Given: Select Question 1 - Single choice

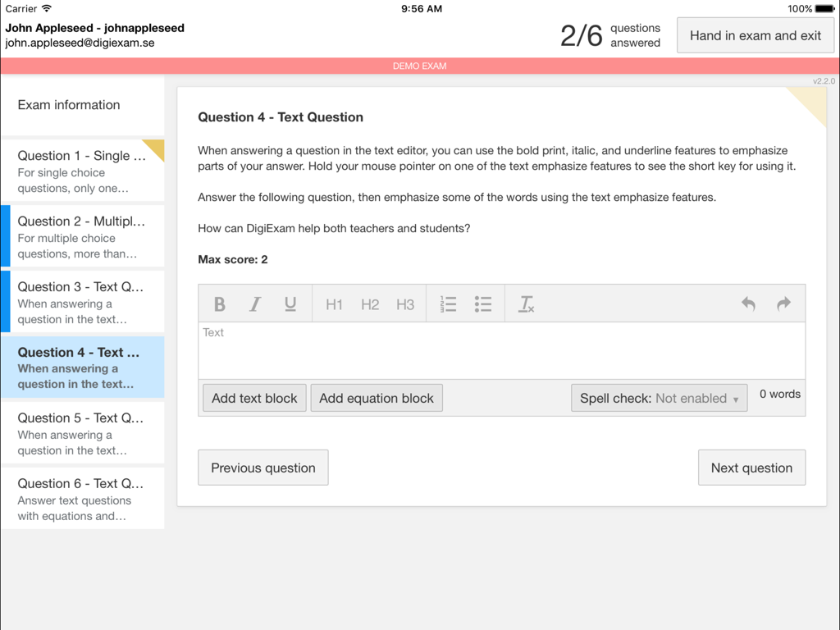Looking at the screenshot, I should tap(82, 170).
